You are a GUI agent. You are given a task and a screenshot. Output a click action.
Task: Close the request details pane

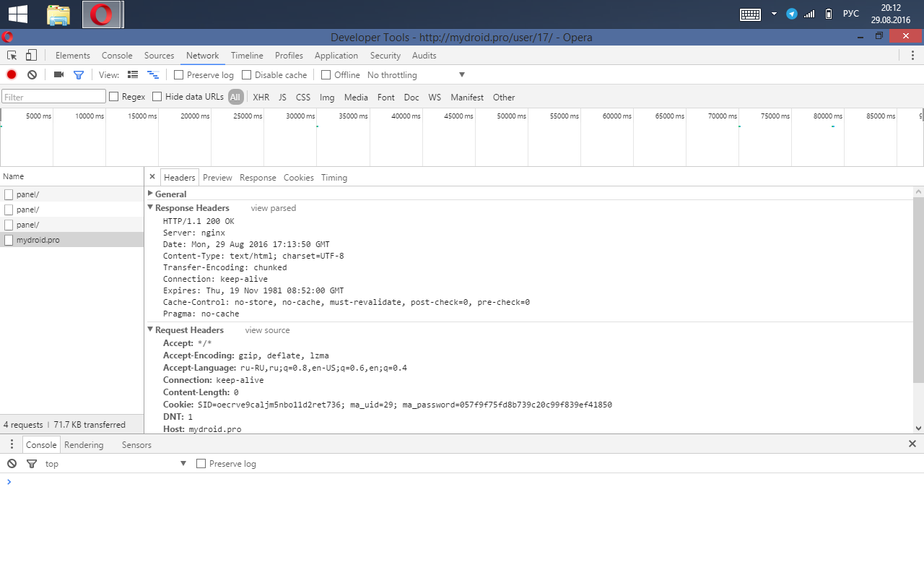pyautogui.click(x=152, y=177)
